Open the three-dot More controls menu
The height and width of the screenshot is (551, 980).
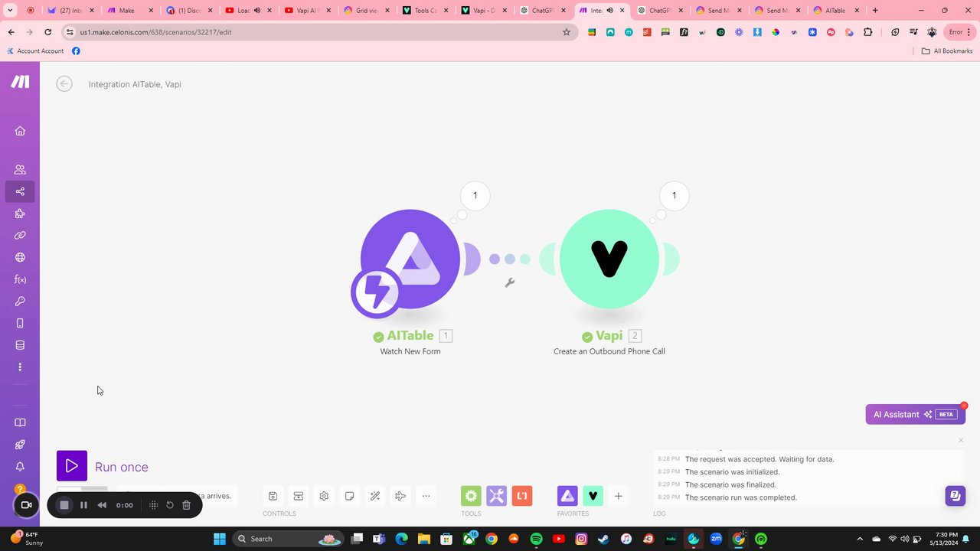pyautogui.click(x=426, y=496)
